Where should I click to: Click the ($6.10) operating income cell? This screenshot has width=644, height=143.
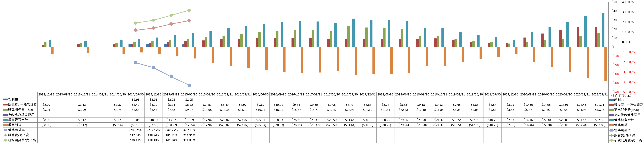click(136, 125)
